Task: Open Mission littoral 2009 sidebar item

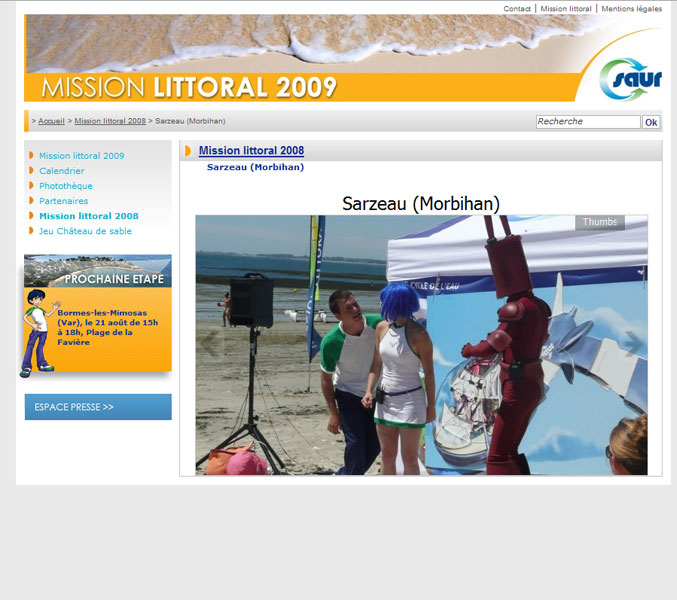Action: coord(82,156)
